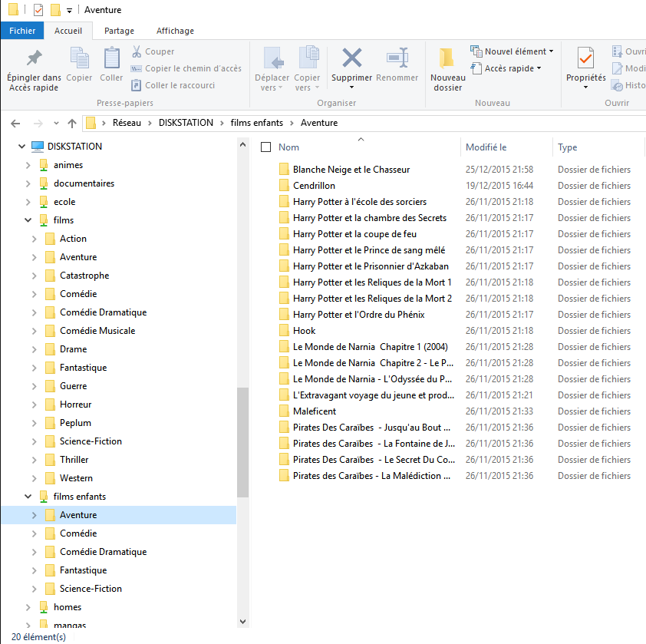
Task: Select Fantastique under films enfants
Action: [83, 570]
